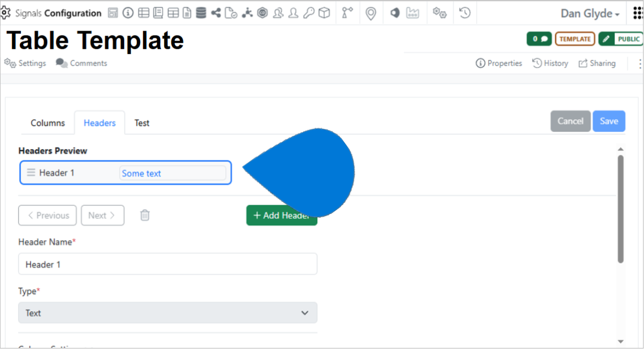
Task: Open the Type dropdown showing Text
Action: click(168, 313)
